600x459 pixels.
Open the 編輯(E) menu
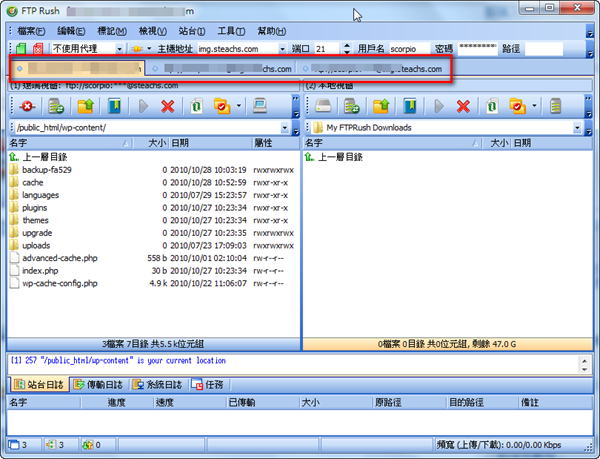pos(71,31)
